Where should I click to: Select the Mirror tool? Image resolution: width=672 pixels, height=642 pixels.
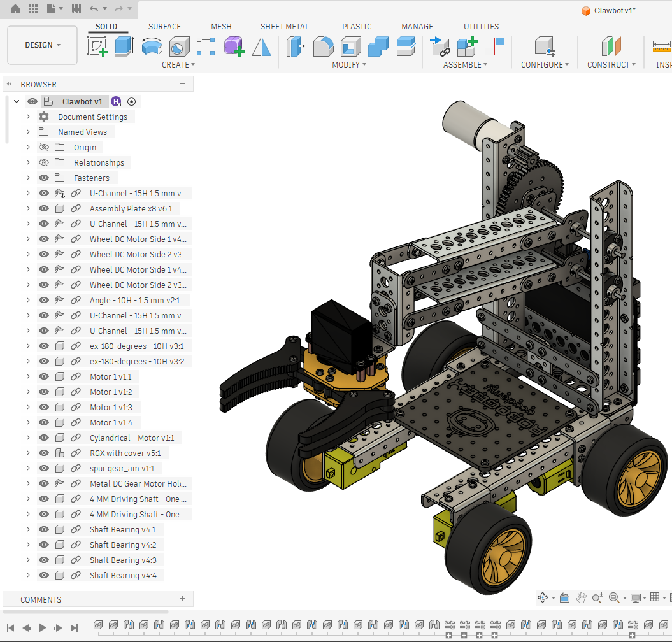point(261,46)
